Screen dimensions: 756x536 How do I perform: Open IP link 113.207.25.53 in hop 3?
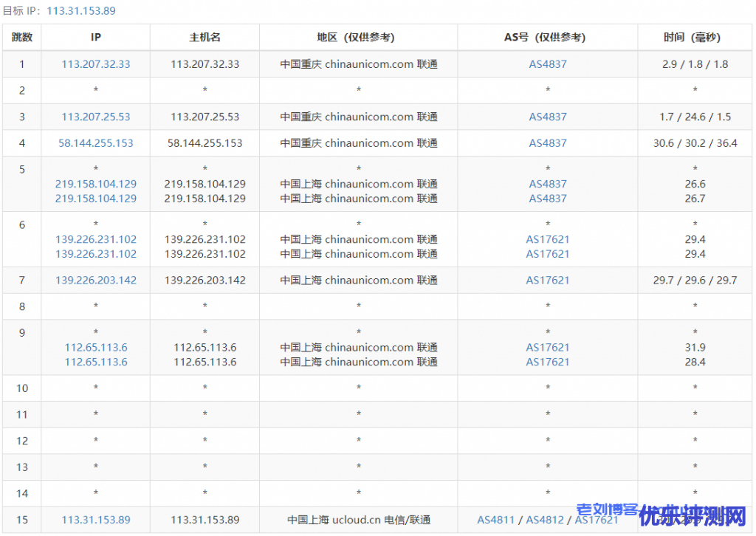[96, 117]
